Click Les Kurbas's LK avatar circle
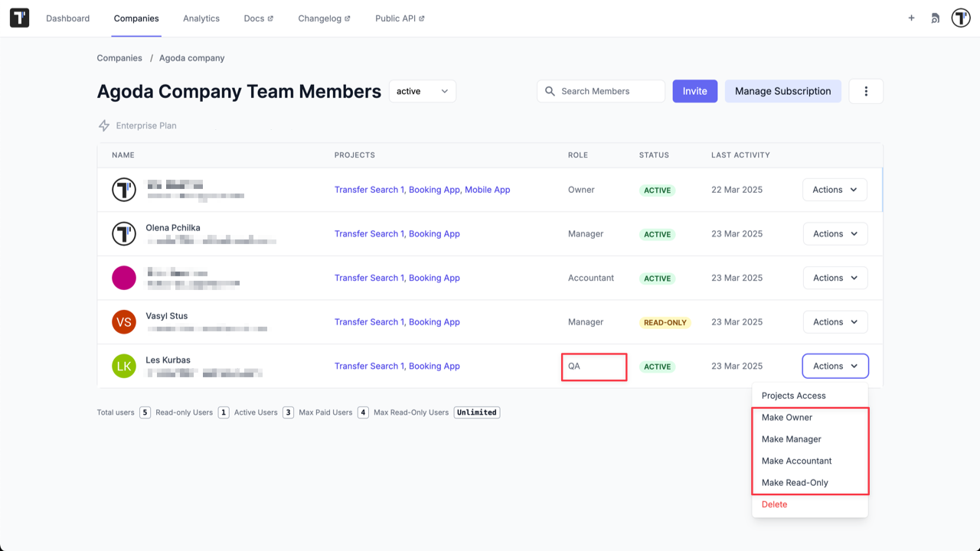Viewport: 980px width, 551px height. [x=123, y=366]
